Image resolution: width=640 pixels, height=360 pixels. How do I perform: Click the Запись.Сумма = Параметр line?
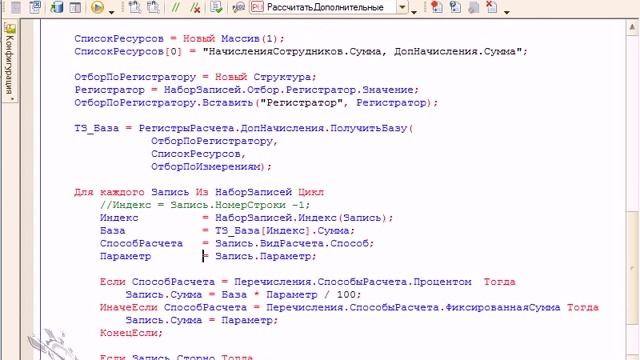pos(202,320)
